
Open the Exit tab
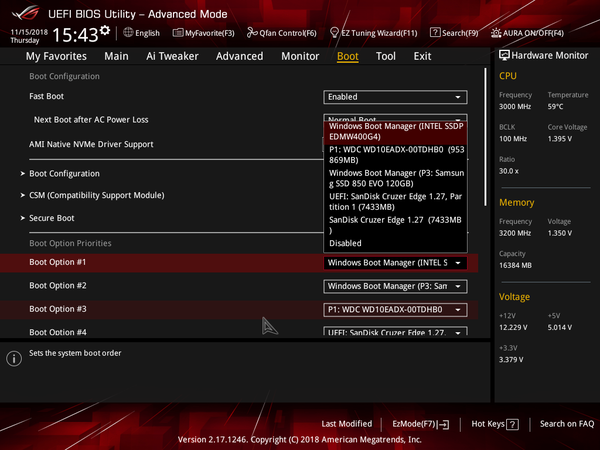[422, 56]
